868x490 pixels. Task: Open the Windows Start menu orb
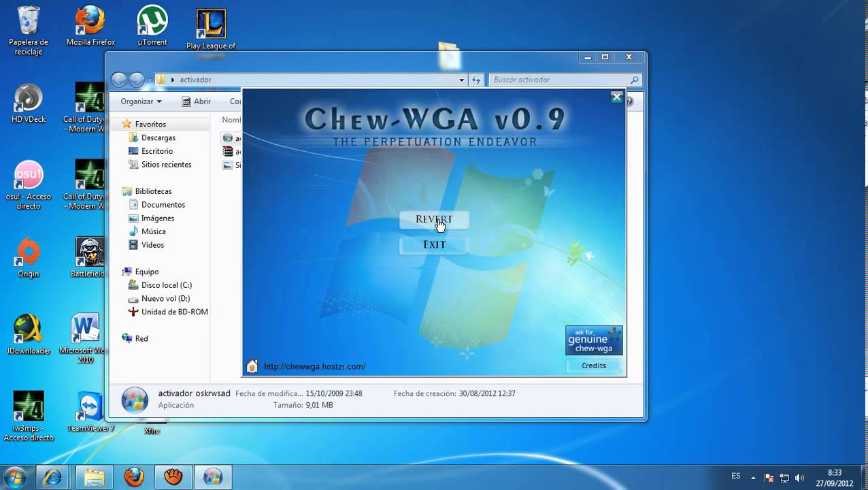15,476
